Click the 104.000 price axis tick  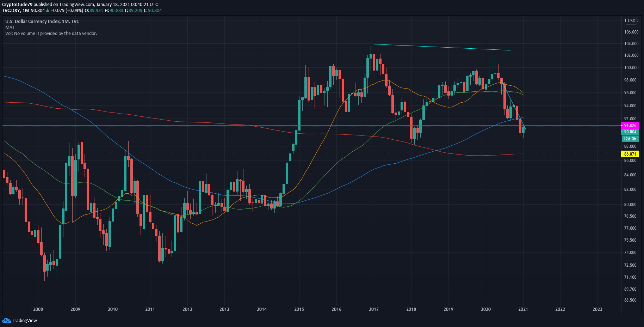tap(631, 44)
